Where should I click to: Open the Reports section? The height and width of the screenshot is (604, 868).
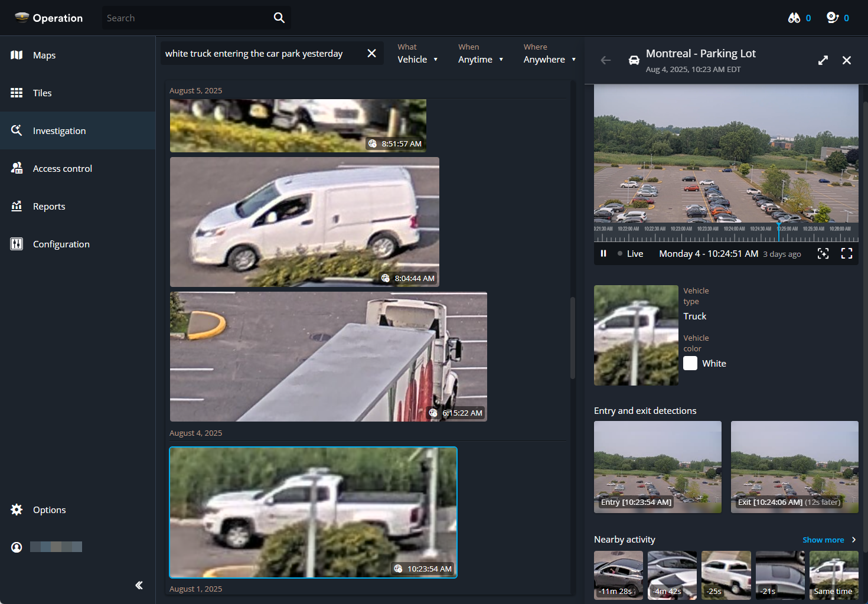pyautogui.click(x=49, y=206)
